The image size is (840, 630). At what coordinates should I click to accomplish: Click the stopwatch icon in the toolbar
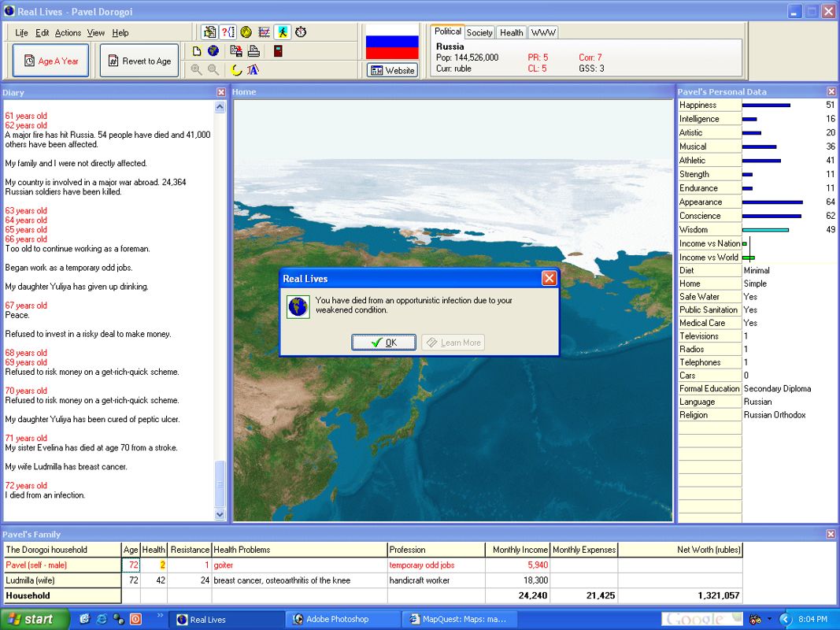pos(301,32)
